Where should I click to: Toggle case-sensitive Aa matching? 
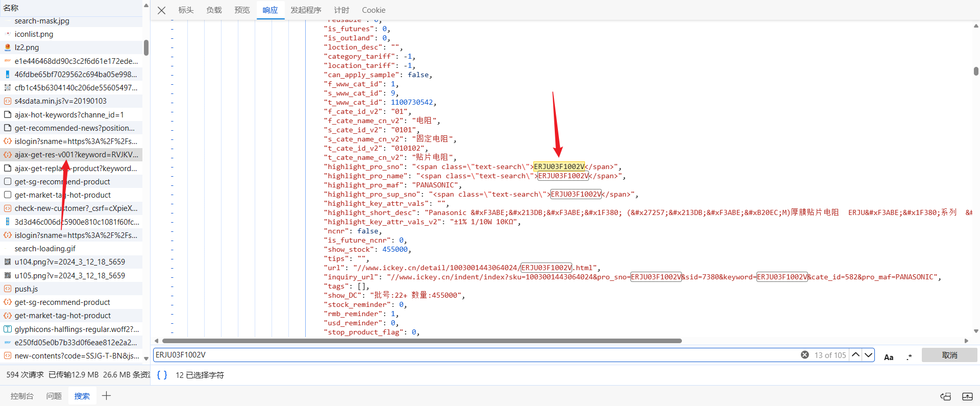click(x=889, y=357)
